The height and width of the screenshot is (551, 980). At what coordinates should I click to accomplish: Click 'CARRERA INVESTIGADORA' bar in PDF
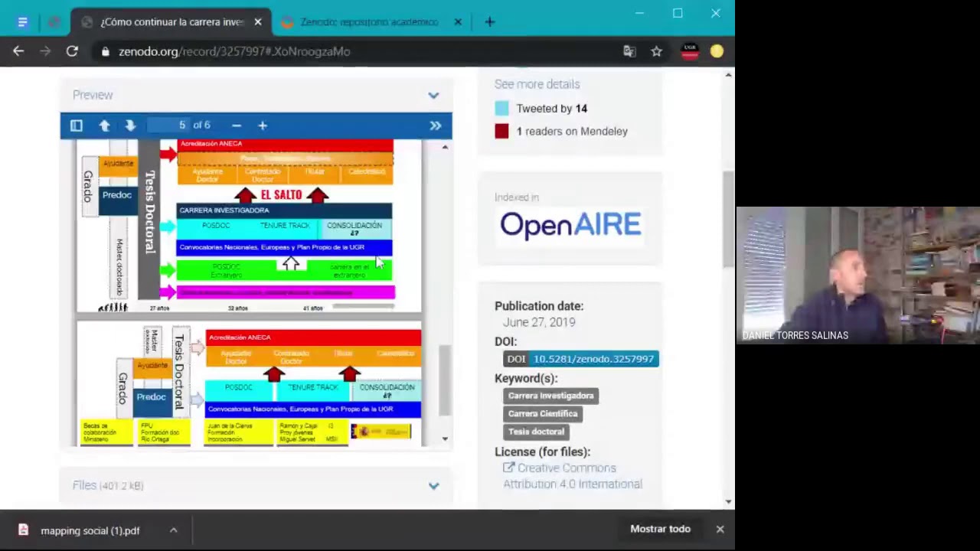point(284,210)
